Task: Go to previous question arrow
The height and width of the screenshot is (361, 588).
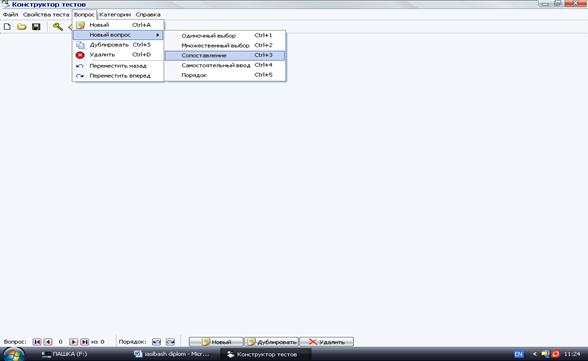Action: (x=48, y=342)
